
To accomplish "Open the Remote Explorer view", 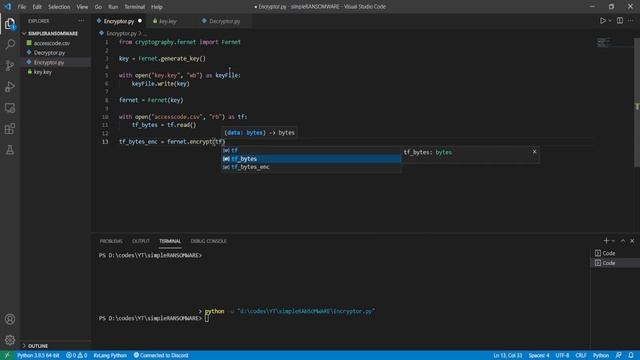I will [10, 108].
